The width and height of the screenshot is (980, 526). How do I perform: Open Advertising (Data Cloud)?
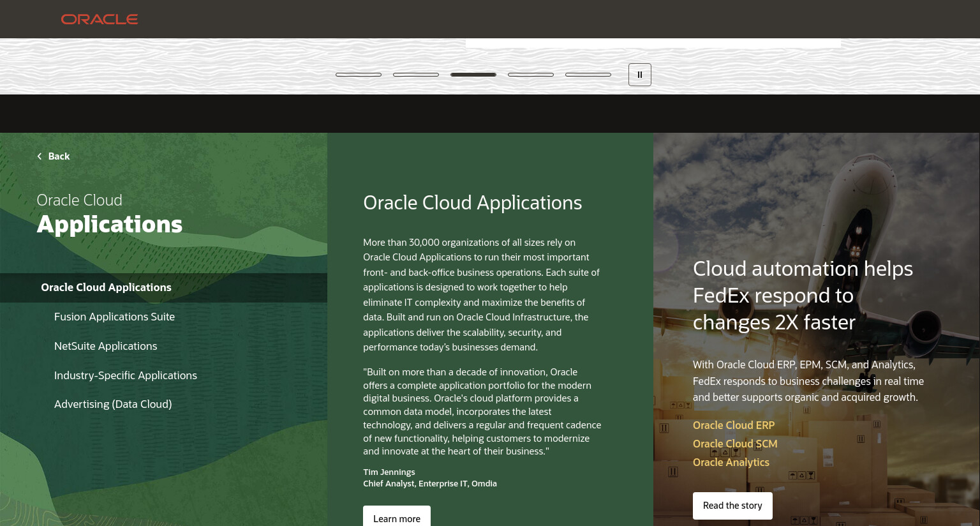pos(113,404)
